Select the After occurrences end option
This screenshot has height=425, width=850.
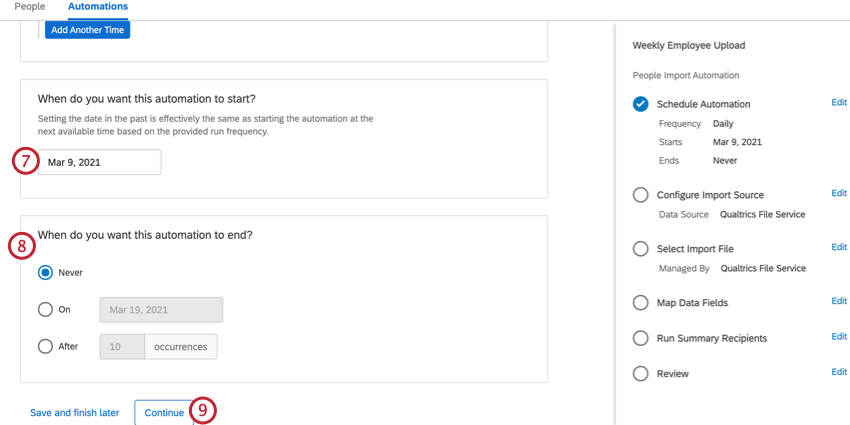point(45,346)
